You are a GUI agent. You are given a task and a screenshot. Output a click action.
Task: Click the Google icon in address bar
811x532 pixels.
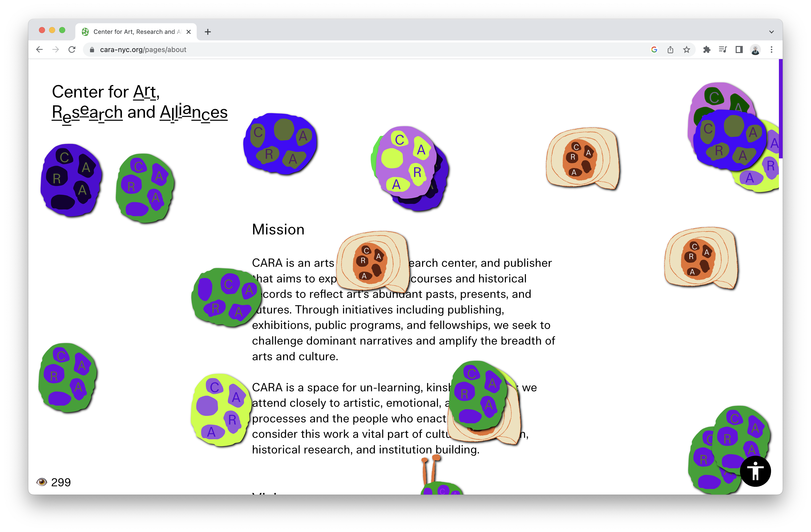(x=654, y=50)
